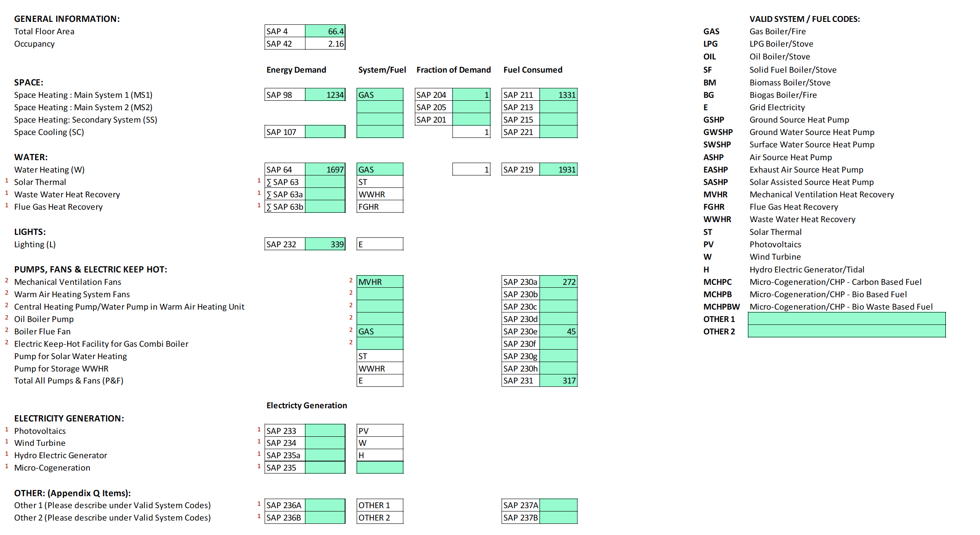Select the SAP 231 total value 317
The height and width of the screenshot is (535, 980).
(558, 381)
